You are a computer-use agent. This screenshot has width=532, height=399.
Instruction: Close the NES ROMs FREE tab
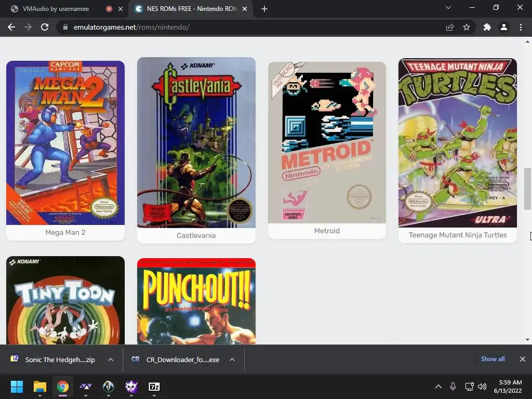245,9
